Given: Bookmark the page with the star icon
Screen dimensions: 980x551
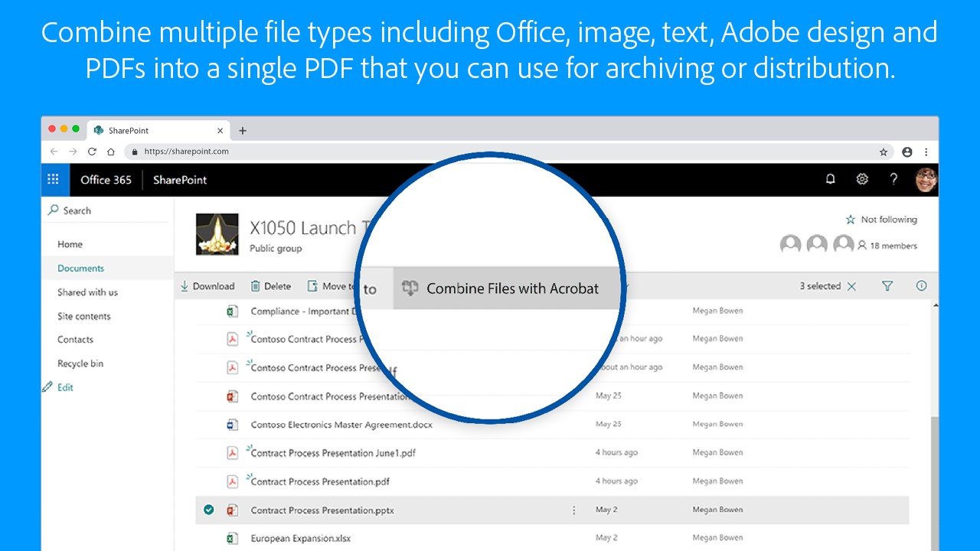Looking at the screenshot, I should click(884, 152).
